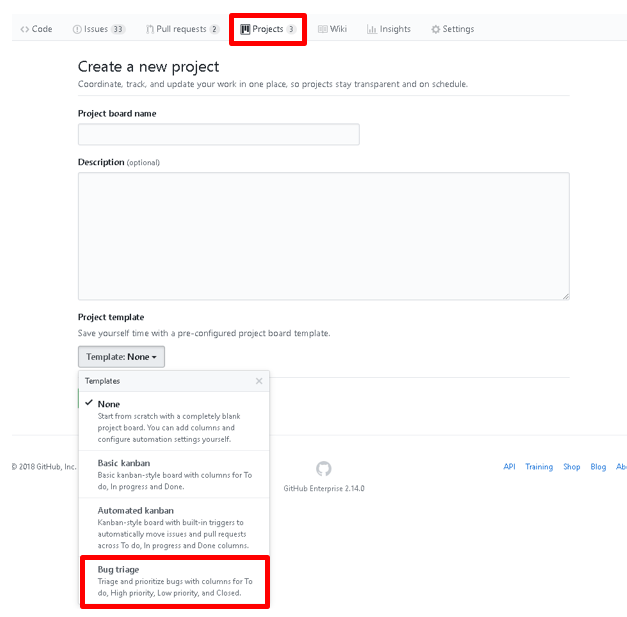Click the Templates popup header label
The height and width of the screenshot is (617, 627).
102,381
